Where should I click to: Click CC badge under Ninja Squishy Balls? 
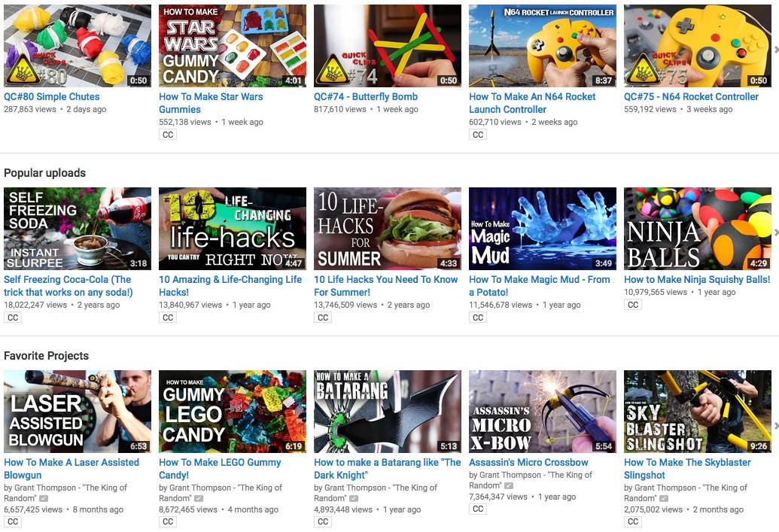point(633,305)
